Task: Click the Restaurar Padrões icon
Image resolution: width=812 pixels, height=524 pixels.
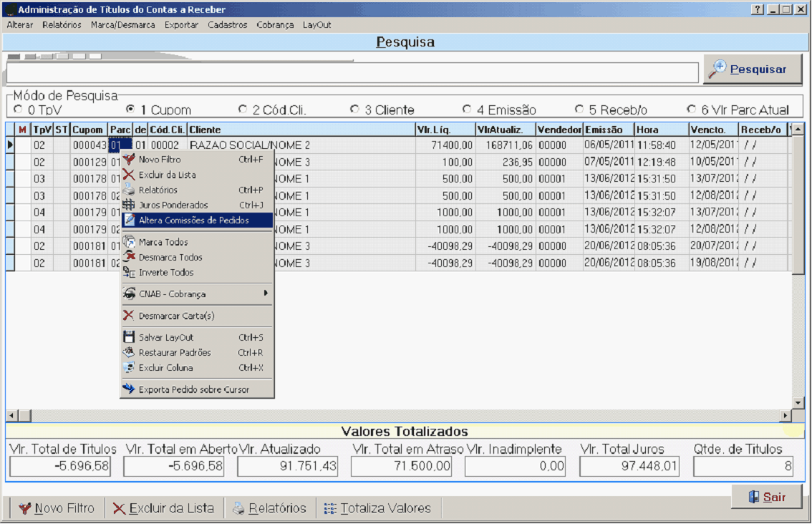Action: [129, 352]
